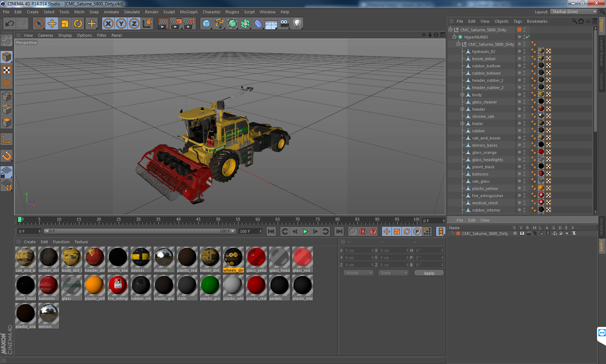Render the active view
Image resolution: width=606 pixels, height=364 pixels.
pos(163,24)
